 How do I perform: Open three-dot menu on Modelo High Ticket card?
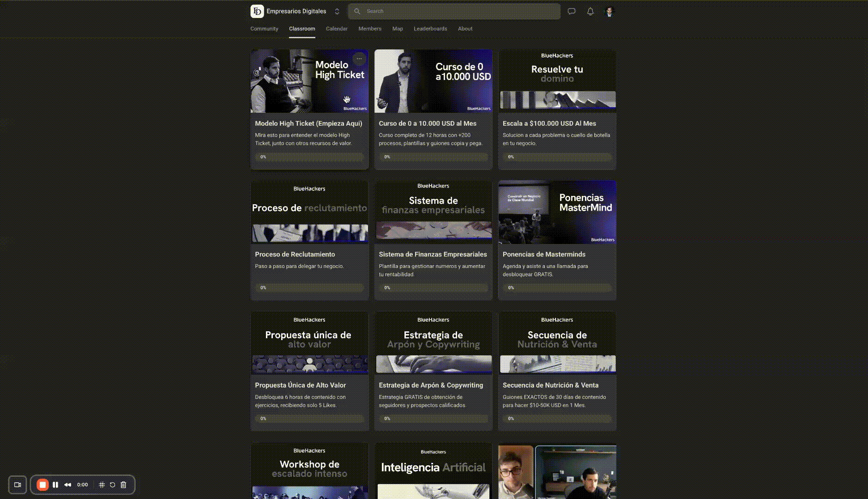(359, 59)
